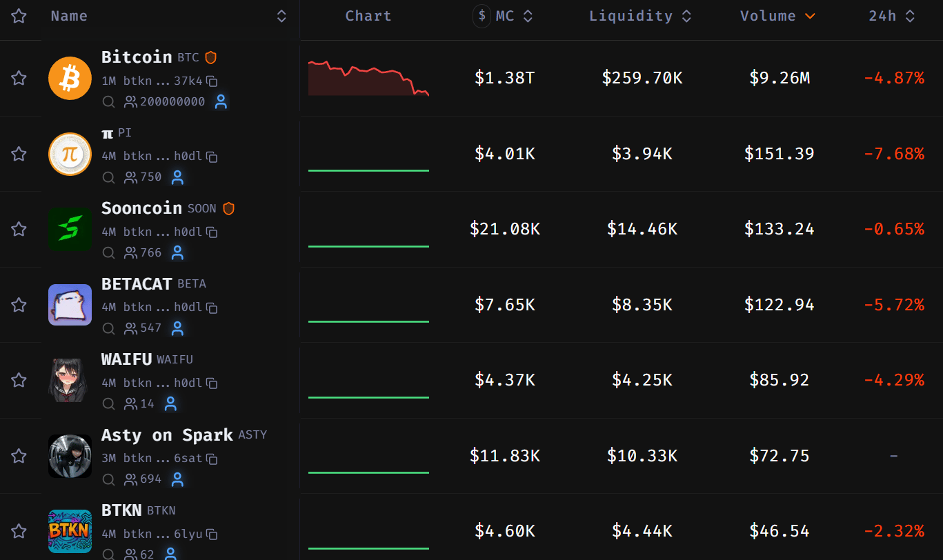Add Asty on Spark to favorites
The width and height of the screenshot is (943, 560).
(19, 456)
